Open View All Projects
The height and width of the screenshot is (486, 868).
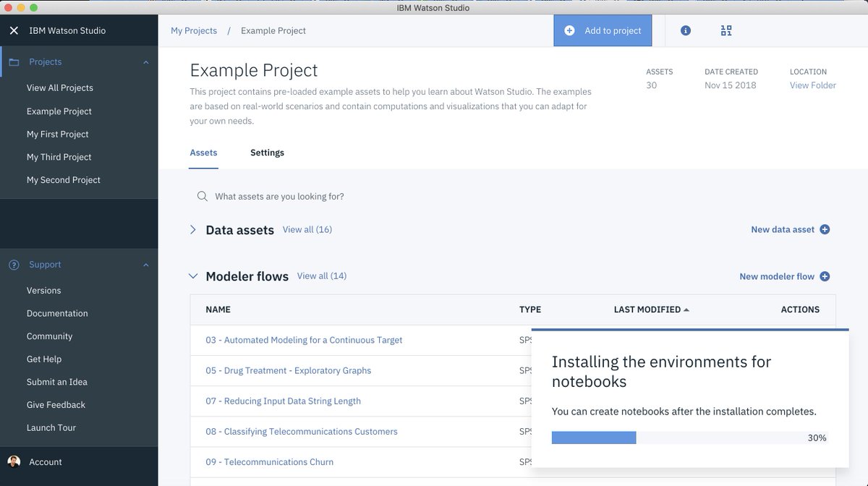pyautogui.click(x=60, y=88)
